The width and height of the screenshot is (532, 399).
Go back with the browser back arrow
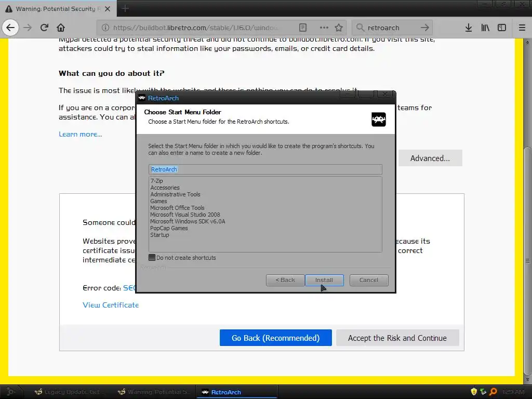point(10,28)
